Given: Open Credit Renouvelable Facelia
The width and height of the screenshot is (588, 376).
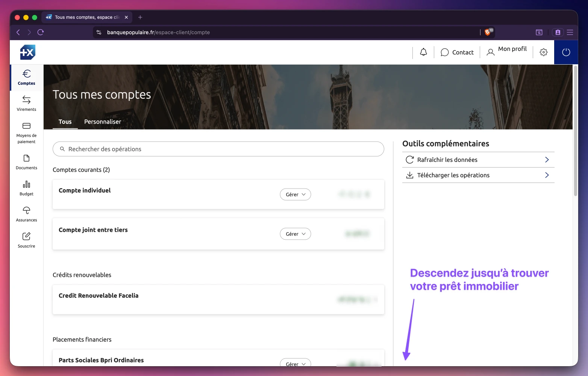Looking at the screenshot, I should pos(218,299).
